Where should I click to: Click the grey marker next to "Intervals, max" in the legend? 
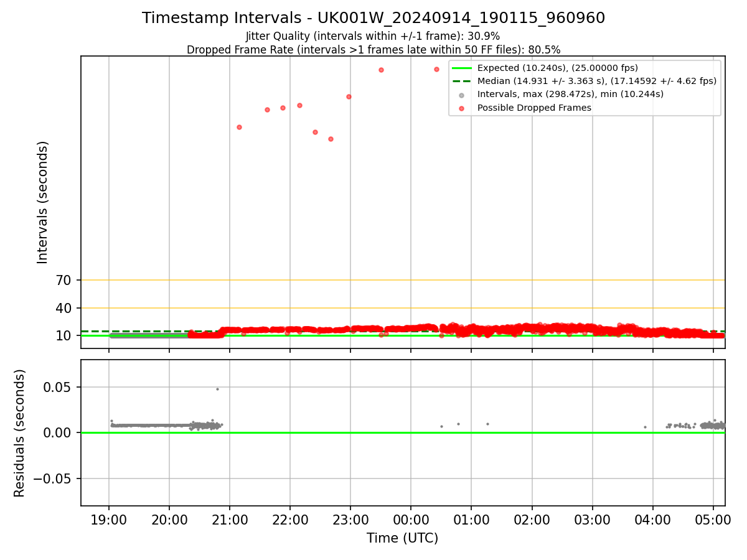[461, 95]
